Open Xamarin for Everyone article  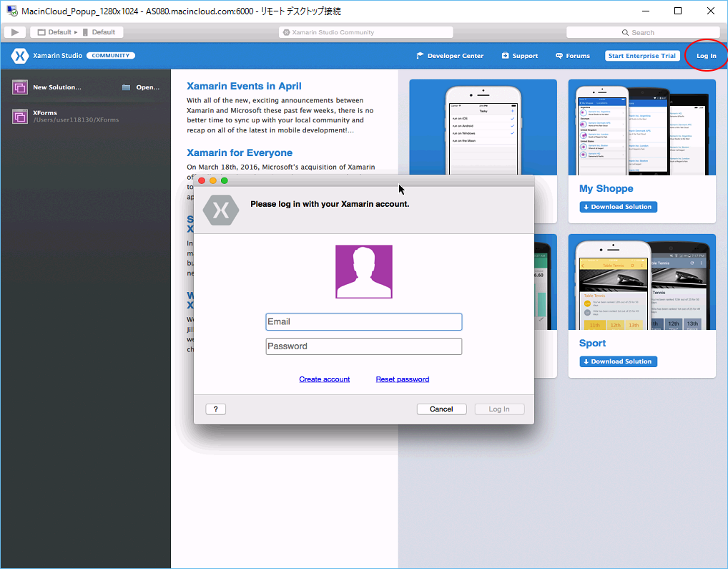coord(240,153)
